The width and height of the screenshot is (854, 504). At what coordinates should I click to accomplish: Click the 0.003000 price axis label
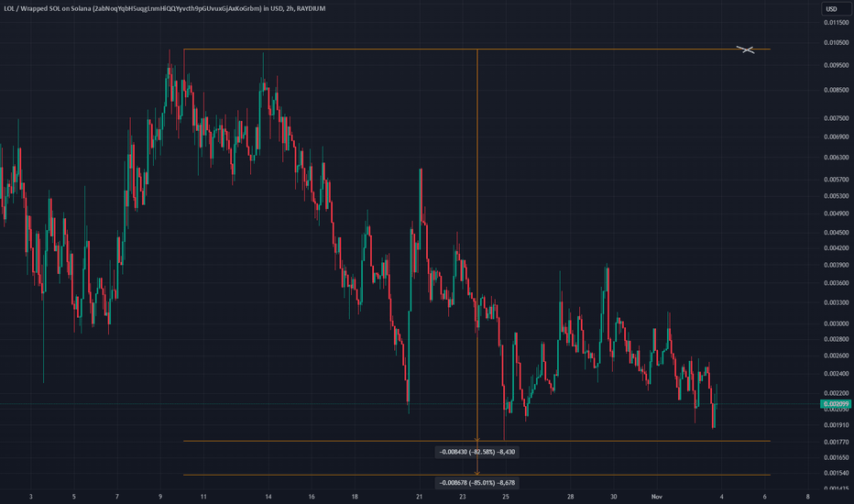pyautogui.click(x=836, y=323)
